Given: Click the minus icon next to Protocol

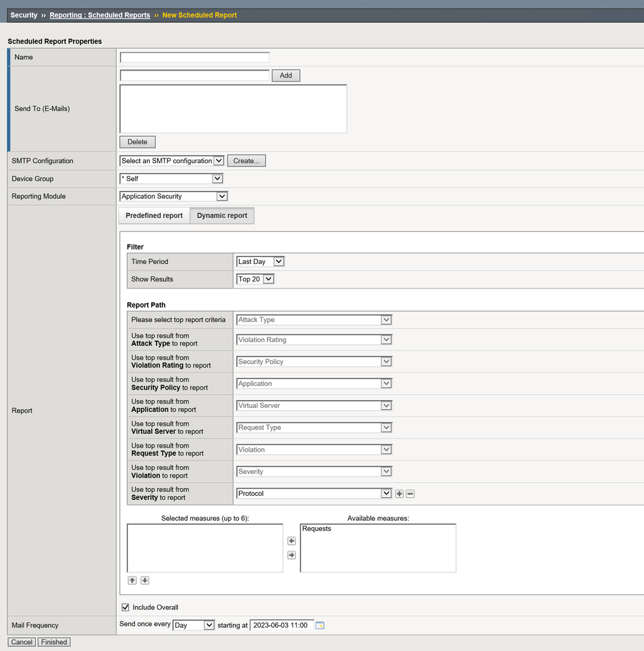Looking at the screenshot, I should coord(410,494).
